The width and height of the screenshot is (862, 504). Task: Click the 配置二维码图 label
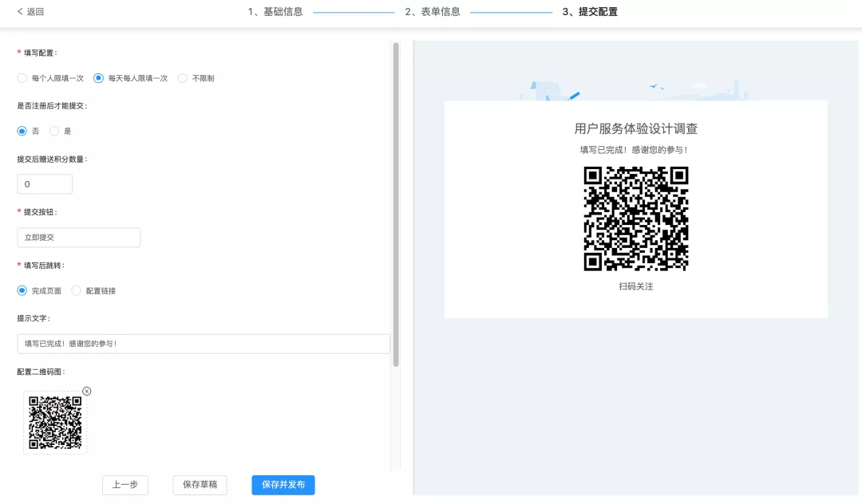[42, 372]
